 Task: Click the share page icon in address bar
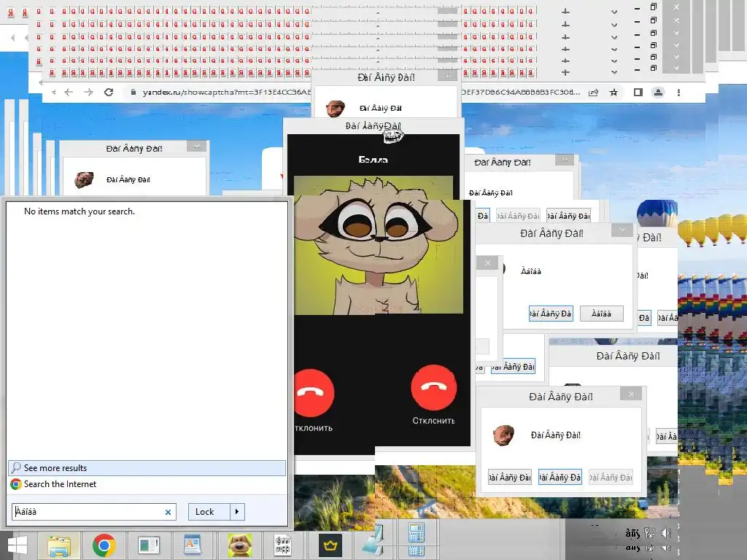593,93
